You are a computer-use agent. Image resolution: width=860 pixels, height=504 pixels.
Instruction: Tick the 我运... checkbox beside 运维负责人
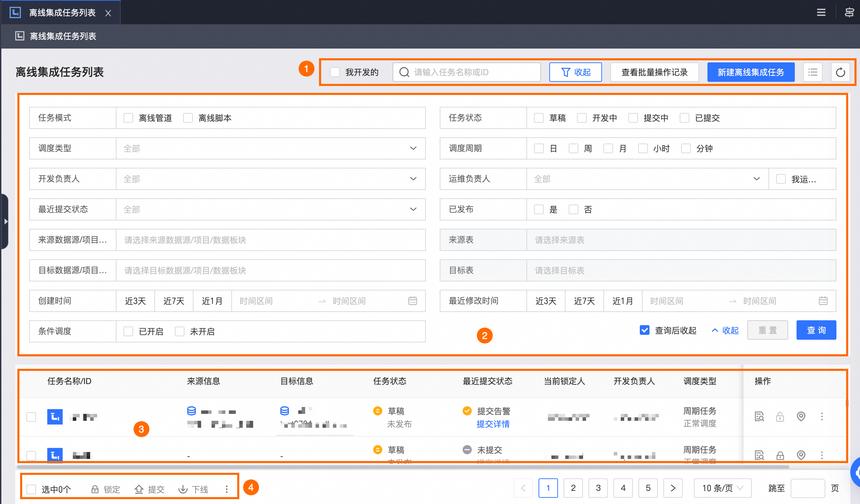point(781,179)
